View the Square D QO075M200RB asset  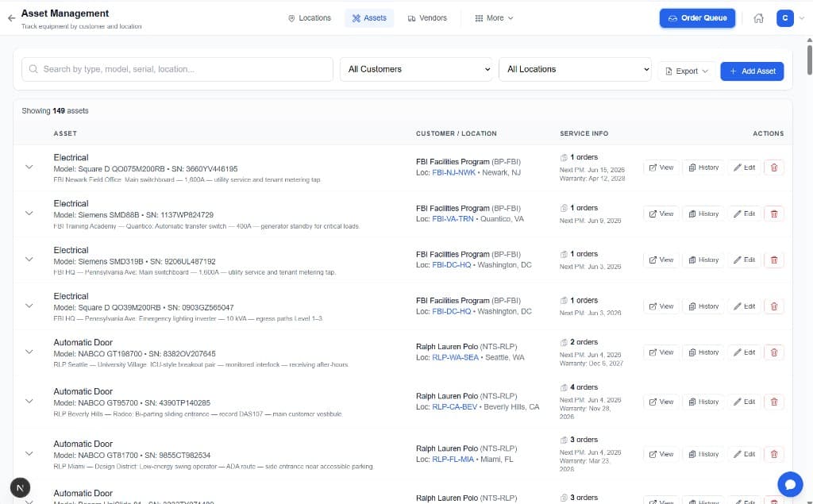coord(661,167)
